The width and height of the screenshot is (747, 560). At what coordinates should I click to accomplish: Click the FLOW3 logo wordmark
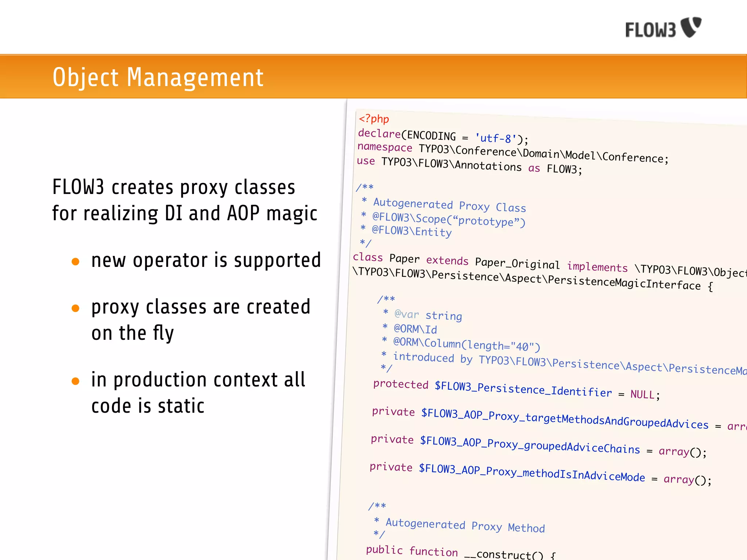pos(651,30)
